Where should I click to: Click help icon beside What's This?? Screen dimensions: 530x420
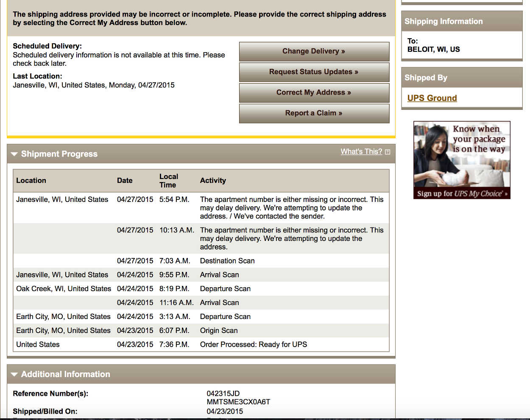coord(388,152)
